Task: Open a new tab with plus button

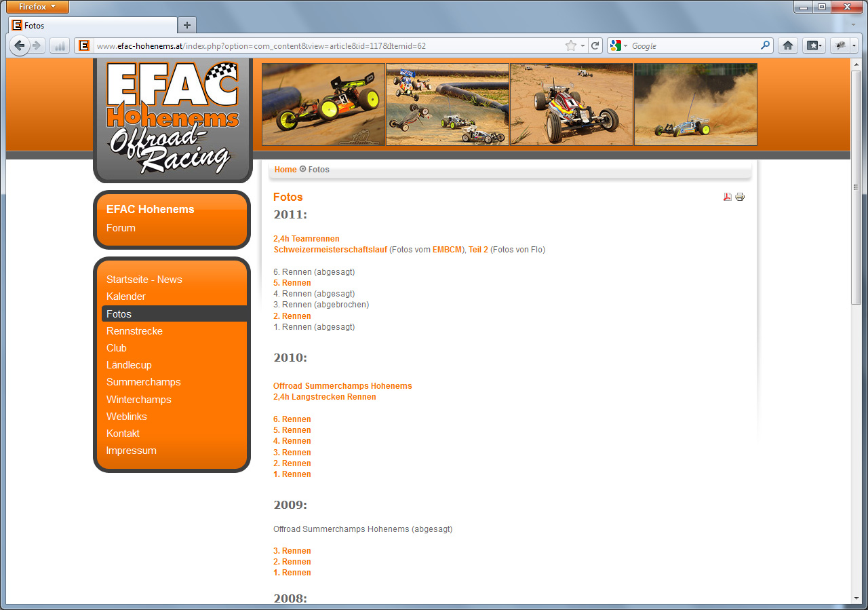Action: coord(187,25)
